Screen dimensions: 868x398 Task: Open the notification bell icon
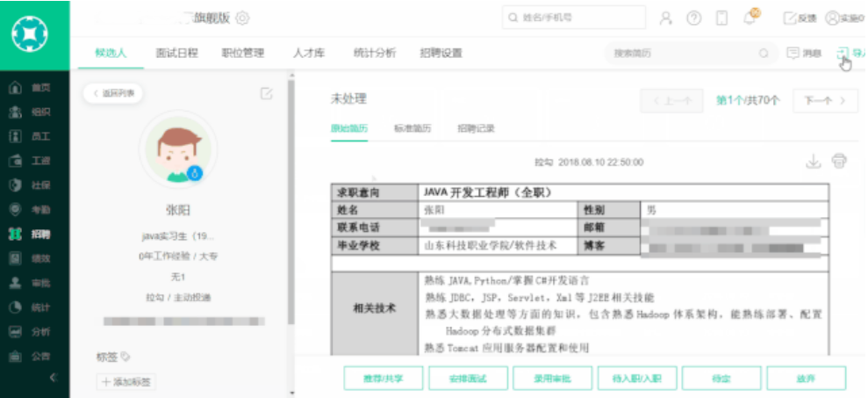pyautogui.click(x=750, y=18)
